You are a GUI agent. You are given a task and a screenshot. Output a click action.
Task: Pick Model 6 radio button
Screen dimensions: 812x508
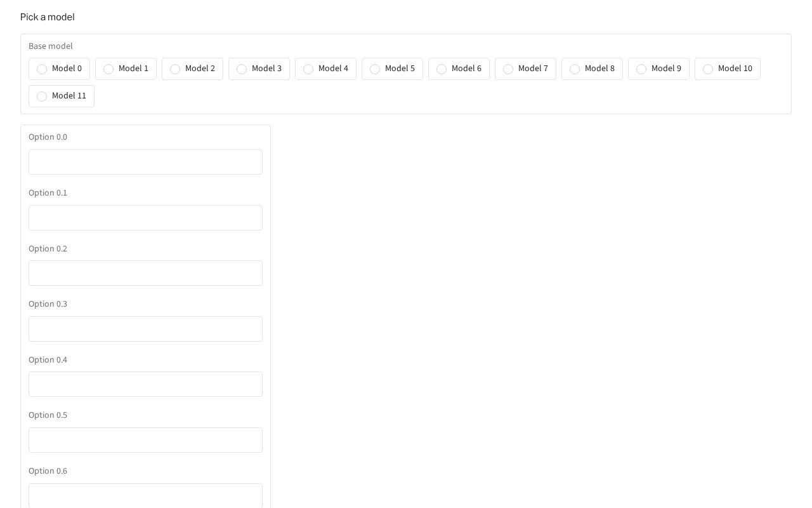pos(442,69)
